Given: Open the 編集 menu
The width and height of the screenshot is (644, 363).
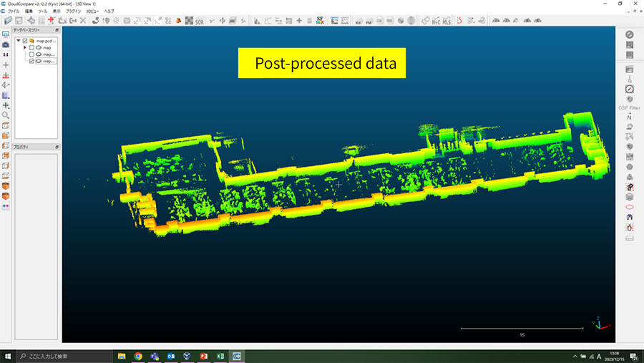Looking at the screenshot, I should pos(29,11).
